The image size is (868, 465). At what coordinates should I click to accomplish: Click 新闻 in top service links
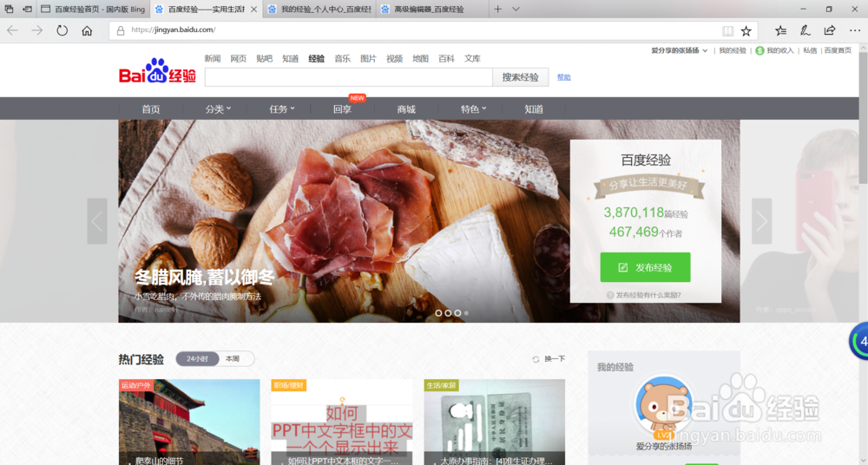tap(212, 59)
